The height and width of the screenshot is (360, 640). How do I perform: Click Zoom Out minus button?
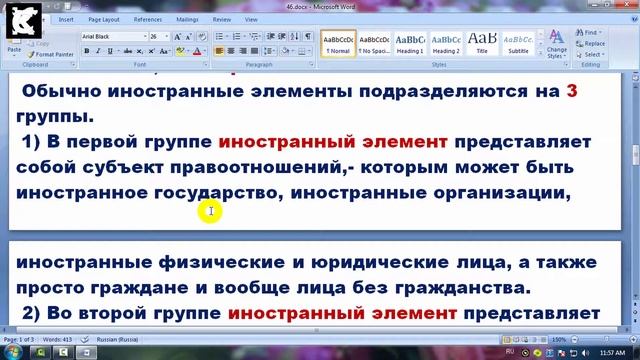click(575, 339)
